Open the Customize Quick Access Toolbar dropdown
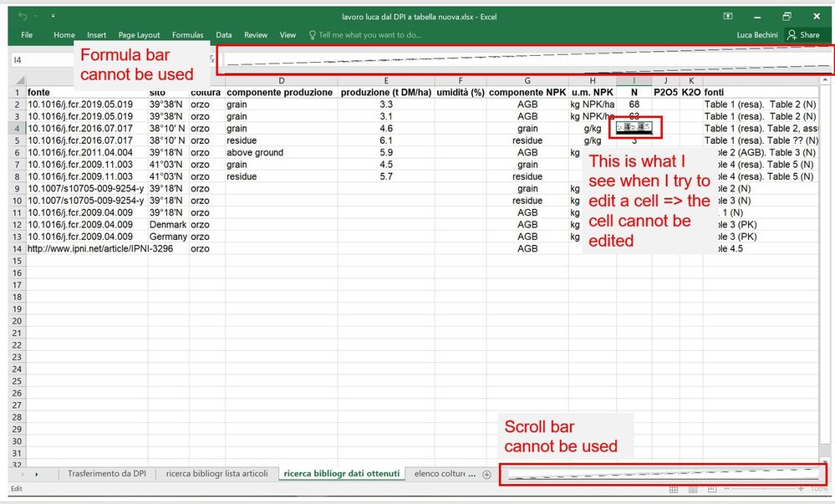 (53, 17)
